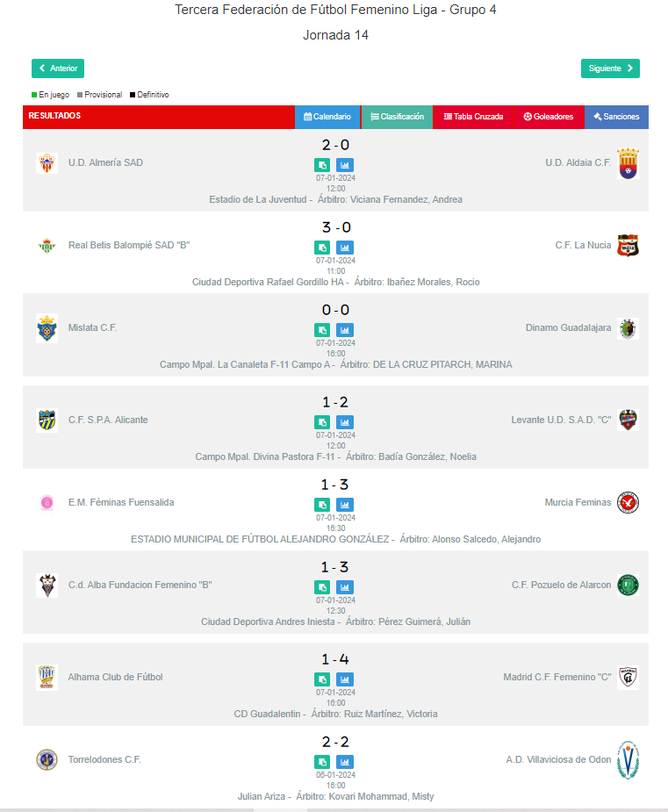The height and width of the screenshot is (812, 668).
Task: Open Murcia Feminas team link
Action: [x=578, y=502]
